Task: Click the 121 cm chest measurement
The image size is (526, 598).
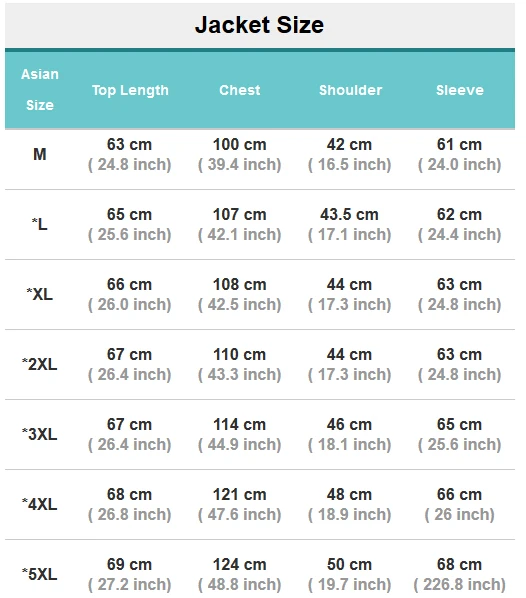Action: [x=240, y=494]
